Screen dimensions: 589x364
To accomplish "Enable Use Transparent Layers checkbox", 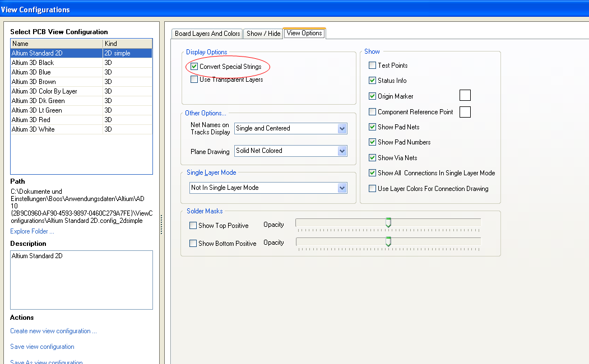I will (x=194, y=80).
